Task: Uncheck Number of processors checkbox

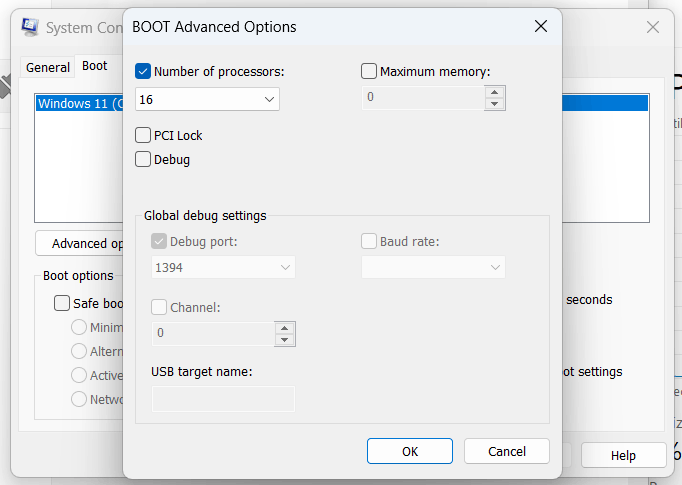Action: 143,71
